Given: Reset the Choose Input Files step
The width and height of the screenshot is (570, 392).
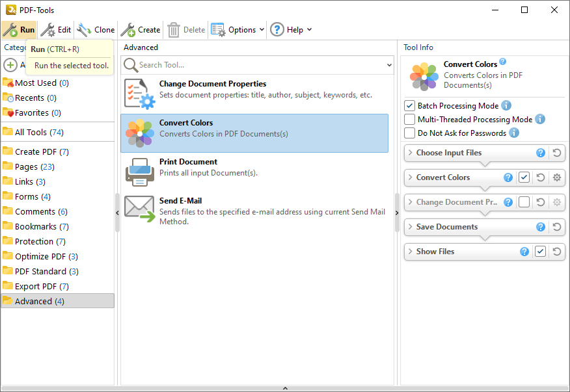Looking at the screenshot, I should (x=557, y=153).
